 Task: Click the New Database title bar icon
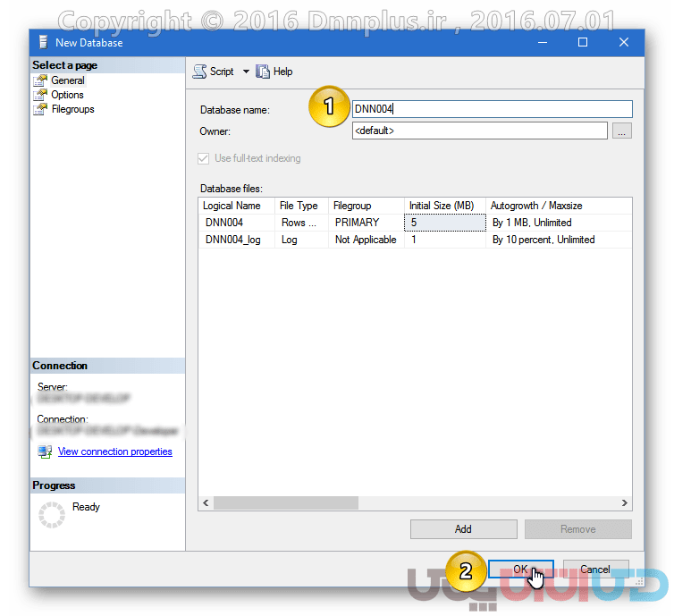[44, 42]
